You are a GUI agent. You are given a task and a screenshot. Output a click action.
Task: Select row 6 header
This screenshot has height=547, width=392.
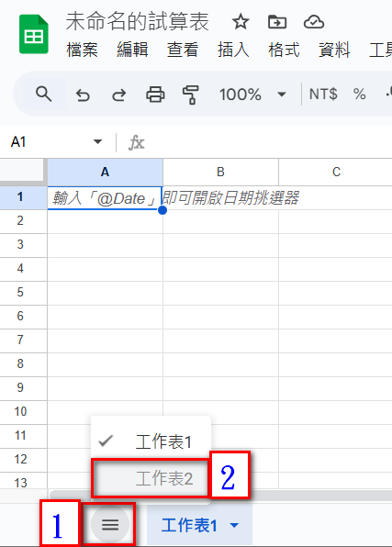click(x=23, y=317)
